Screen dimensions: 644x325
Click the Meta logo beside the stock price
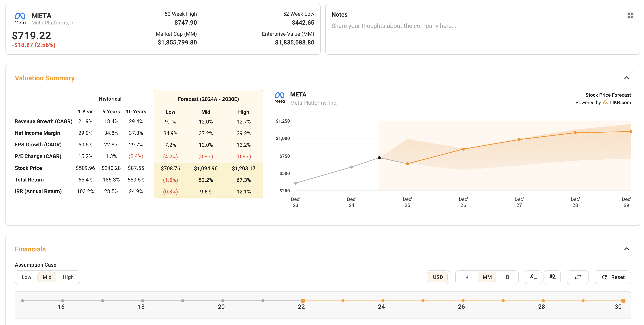point(20,18)
